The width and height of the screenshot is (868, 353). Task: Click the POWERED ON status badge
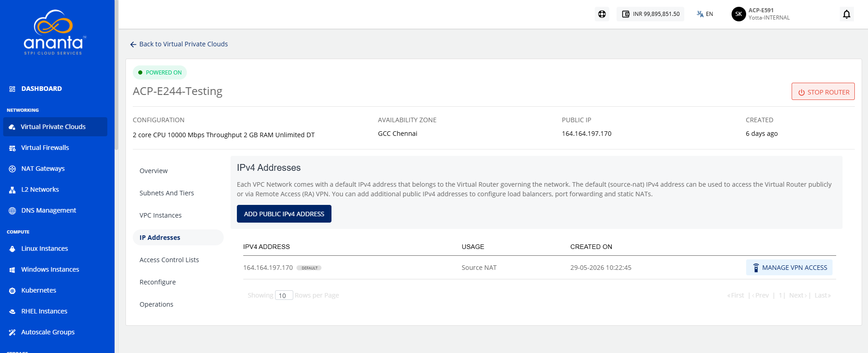click(160, 73)
